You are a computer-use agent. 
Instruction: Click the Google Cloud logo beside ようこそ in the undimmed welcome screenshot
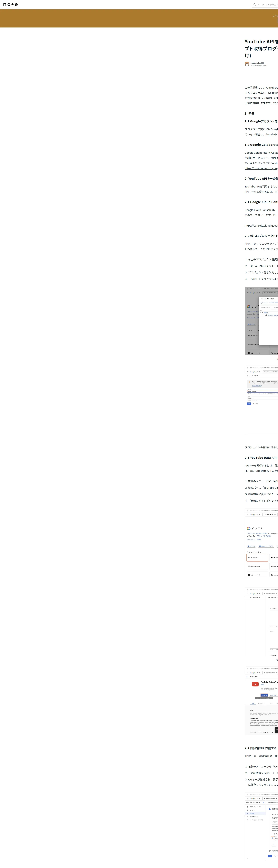pos(249,528)
